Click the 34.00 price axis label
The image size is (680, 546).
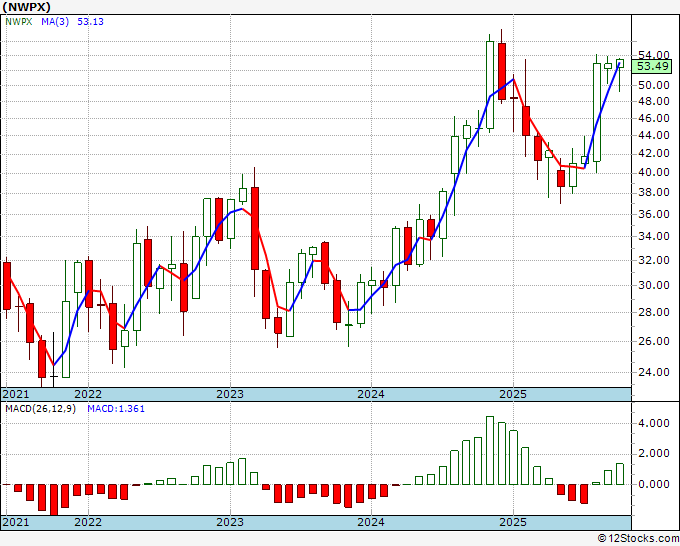click(x=654, y=236)
